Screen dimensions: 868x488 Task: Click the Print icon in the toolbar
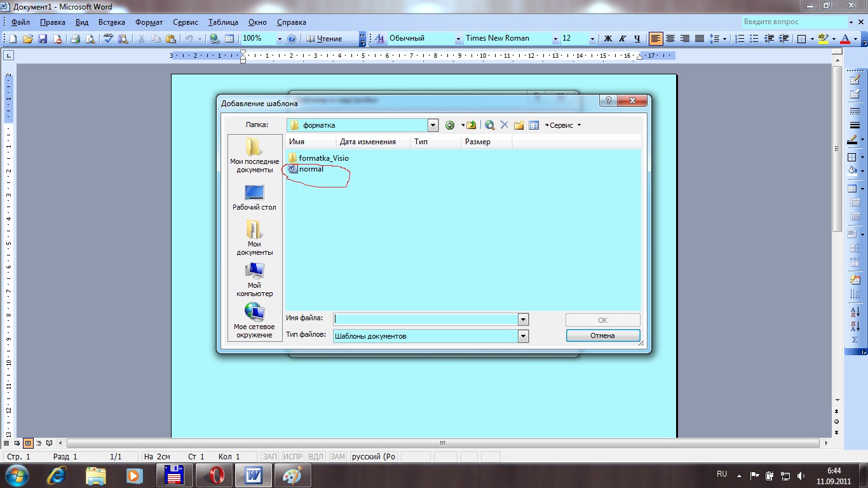tap(75, 39)
